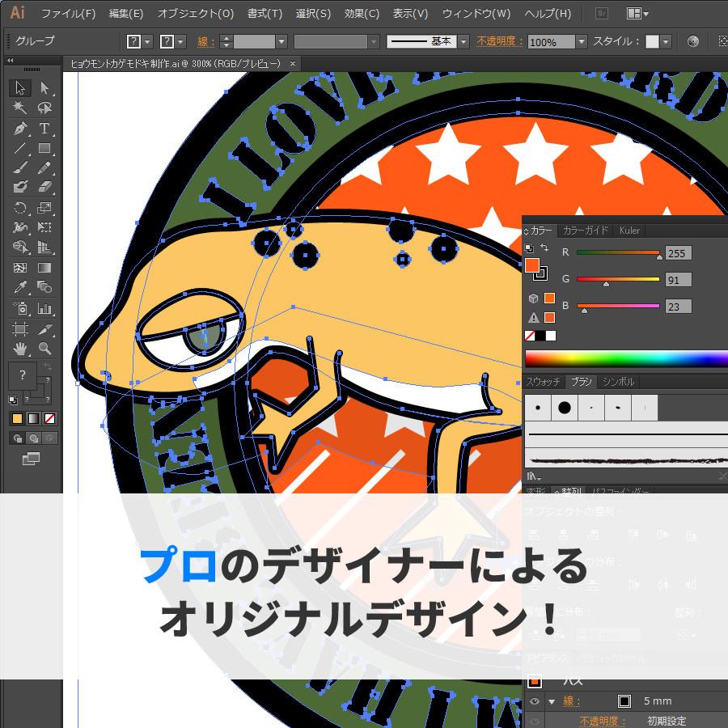728x728 pixels.
Task: Select the Perspective Grid tool
Action: pos(44,247)
